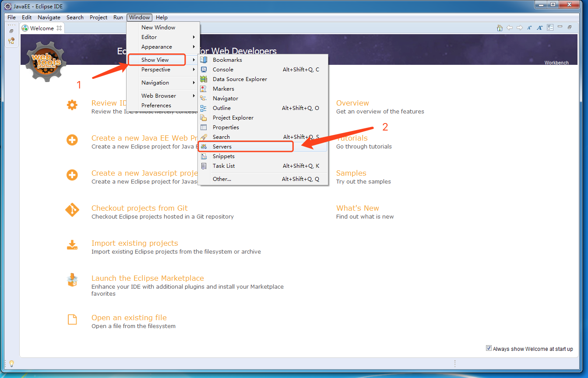
Task: Open the Edit menu
Action: coord(27,18)
